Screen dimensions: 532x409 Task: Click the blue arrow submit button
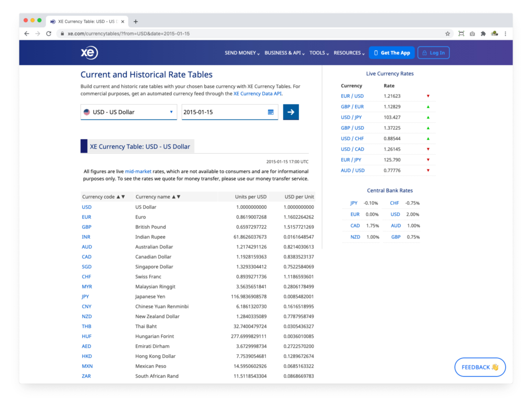click(x=291, y=112)
